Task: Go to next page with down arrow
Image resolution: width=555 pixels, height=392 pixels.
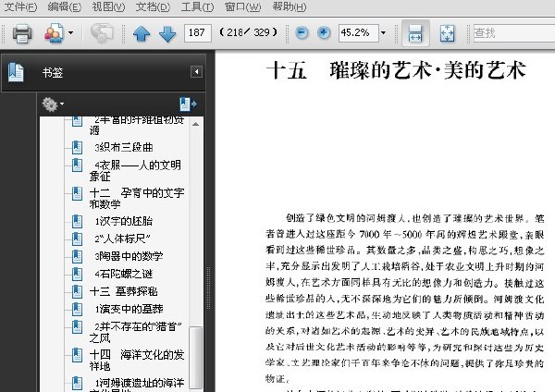Action: pyautogui.click(x=167, y=33)
